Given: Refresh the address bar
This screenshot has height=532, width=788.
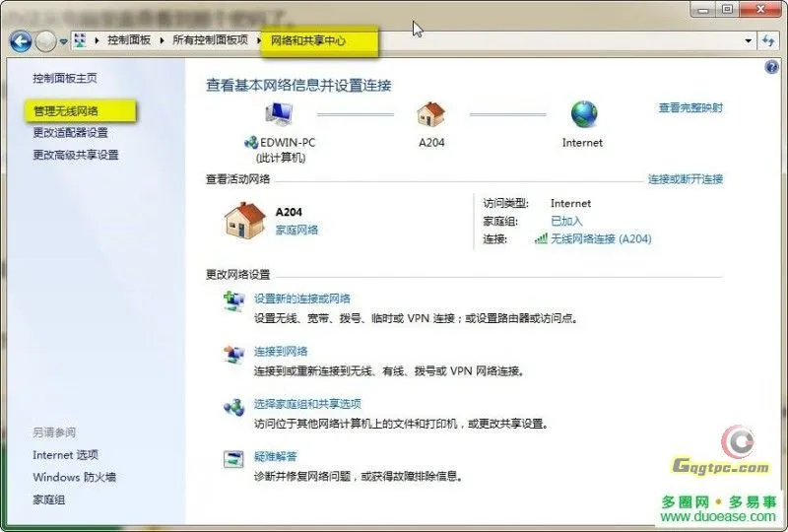Looking at the screenshot, I should (x=768, y=40).
